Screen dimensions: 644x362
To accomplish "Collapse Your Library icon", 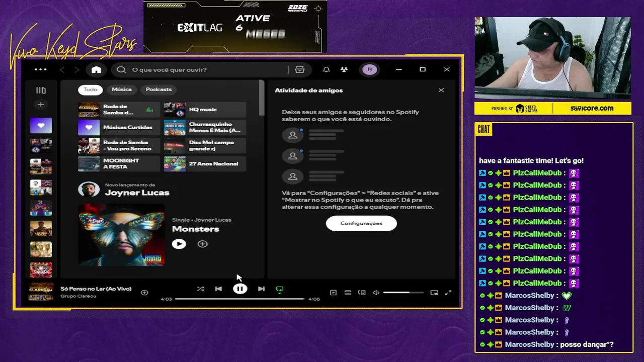I will click(x=41, y=90).
